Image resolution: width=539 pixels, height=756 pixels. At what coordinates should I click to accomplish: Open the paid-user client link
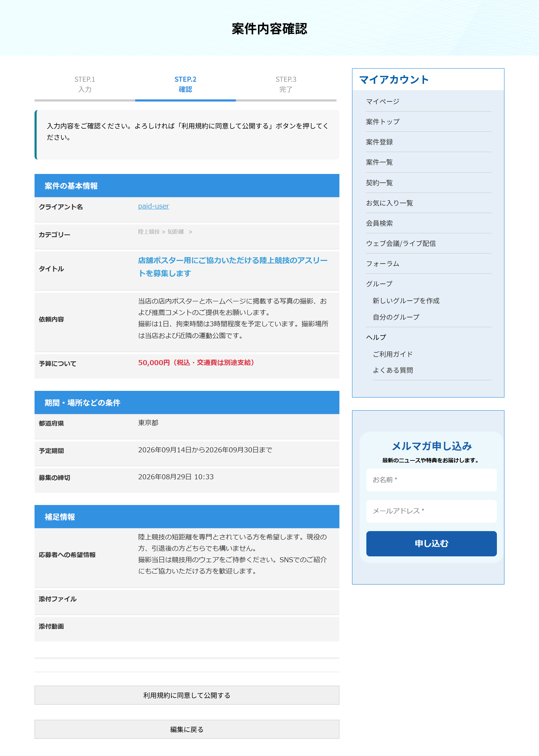153,206
